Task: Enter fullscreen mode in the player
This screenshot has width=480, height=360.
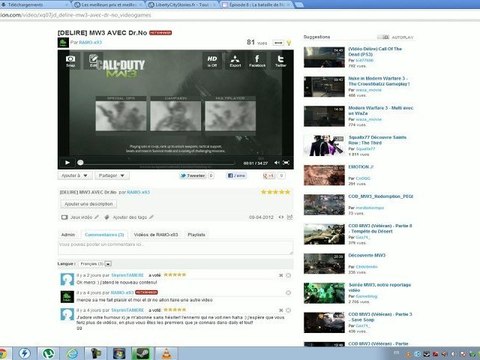Action: click(x=286, y=163)
